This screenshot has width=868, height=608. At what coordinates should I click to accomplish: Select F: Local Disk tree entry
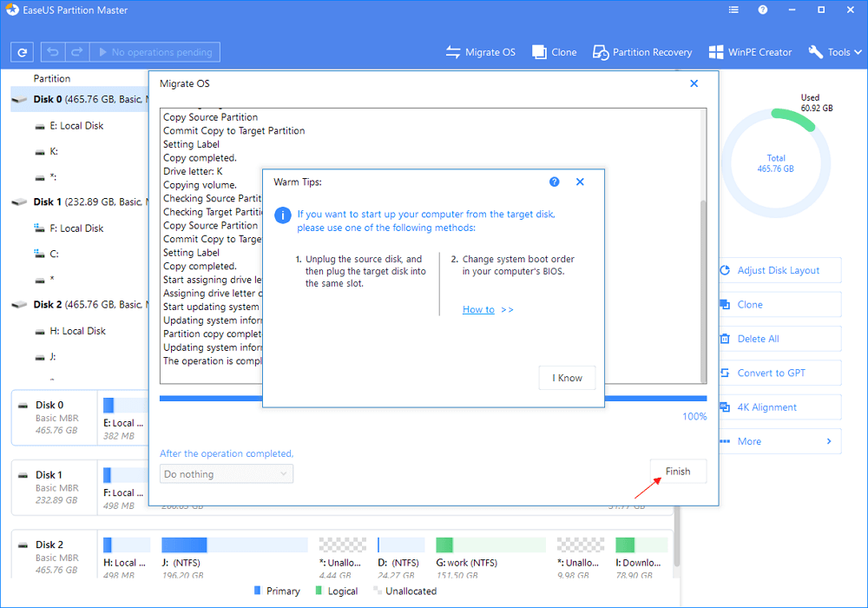point(76,228)
